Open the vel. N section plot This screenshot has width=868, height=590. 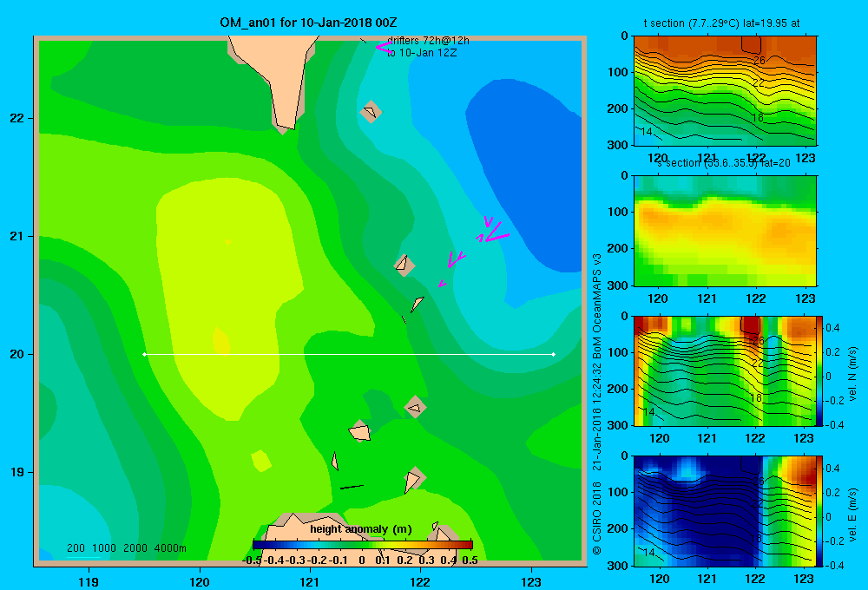725,370
